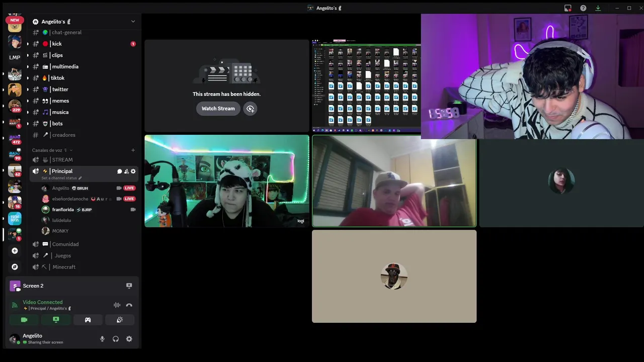
Task: Focus the tan avatar tile
Action: (394, 277)
